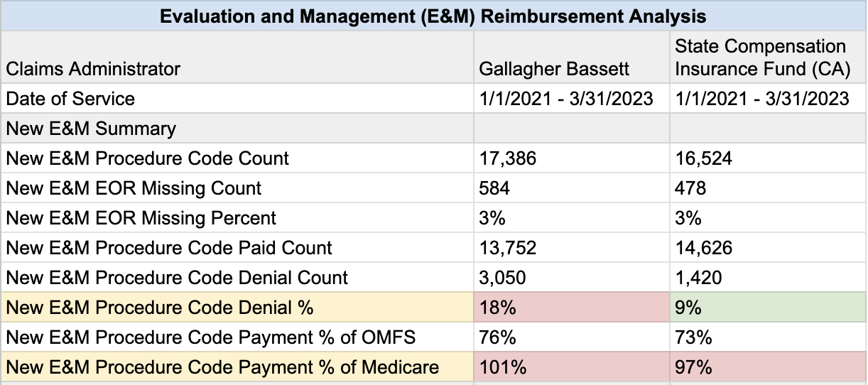
Task: Select highlighted Procedure Code Denial % label
Action: [x=237, y=307]
